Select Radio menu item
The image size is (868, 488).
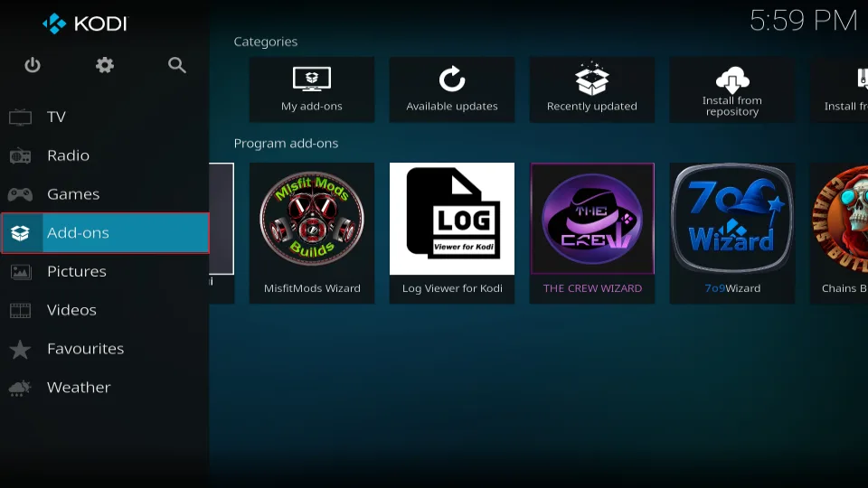coord(105,156)
